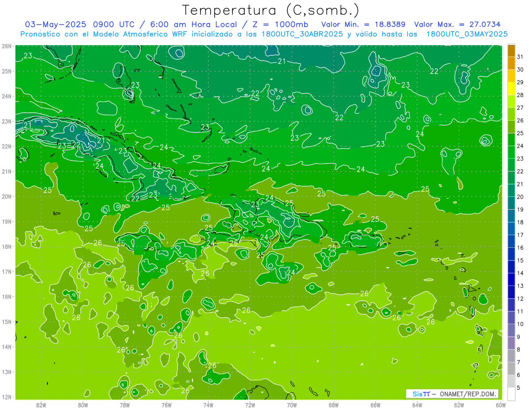Click the legend color band between 17 and 18

pos(511,229)
